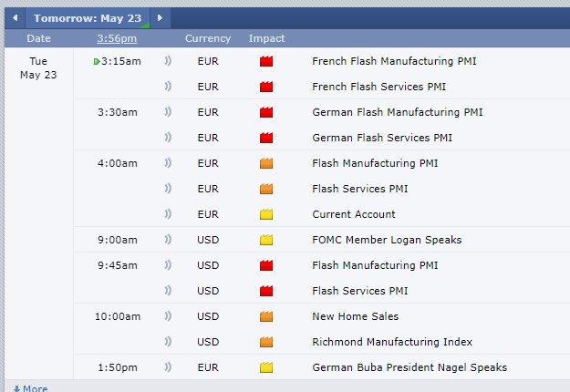Open the Tomorrow: May 23 date selector

(88, 17)
